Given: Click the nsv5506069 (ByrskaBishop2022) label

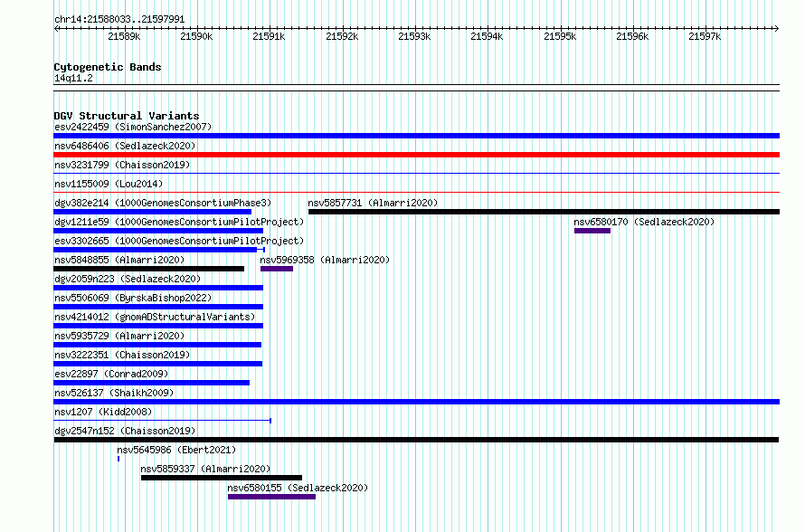Looking at the screenshot, I should 133,298.
